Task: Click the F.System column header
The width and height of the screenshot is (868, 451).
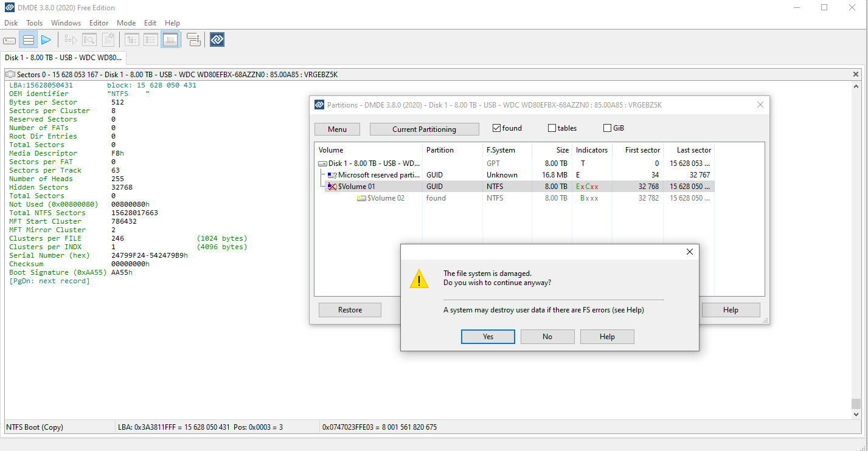Action: pos(507,150)
